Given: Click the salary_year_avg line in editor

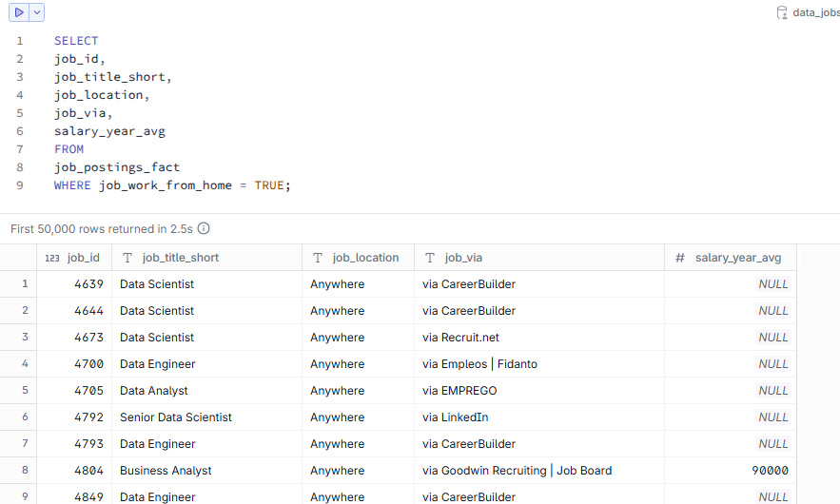Looking at the screenshot, I should click(109, 131).
